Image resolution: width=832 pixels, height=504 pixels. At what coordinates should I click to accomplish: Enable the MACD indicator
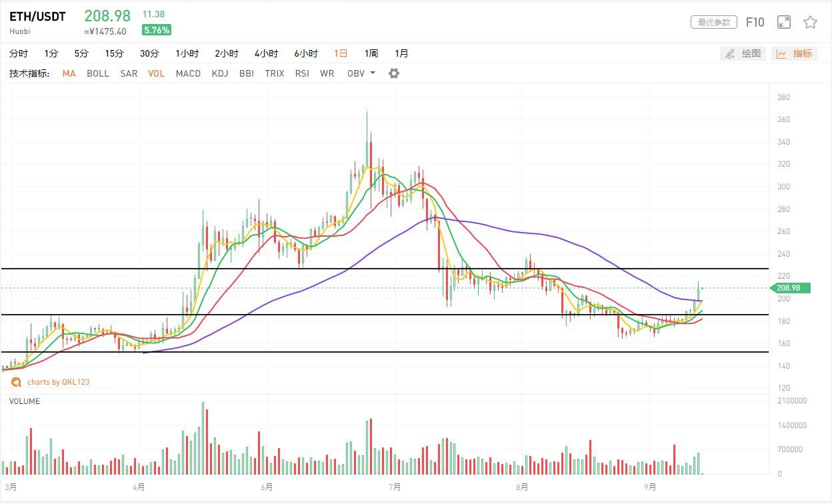click(x=188, y=73)
